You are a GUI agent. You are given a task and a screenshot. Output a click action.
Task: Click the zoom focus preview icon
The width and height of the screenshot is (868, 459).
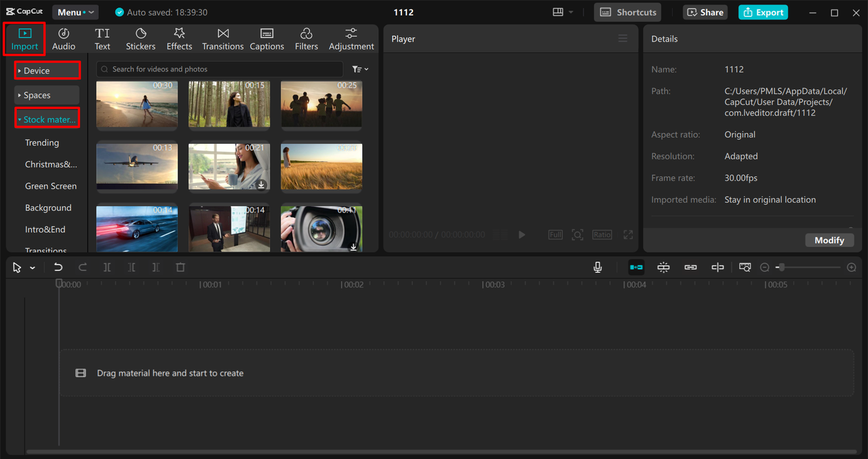click(577, 235)
